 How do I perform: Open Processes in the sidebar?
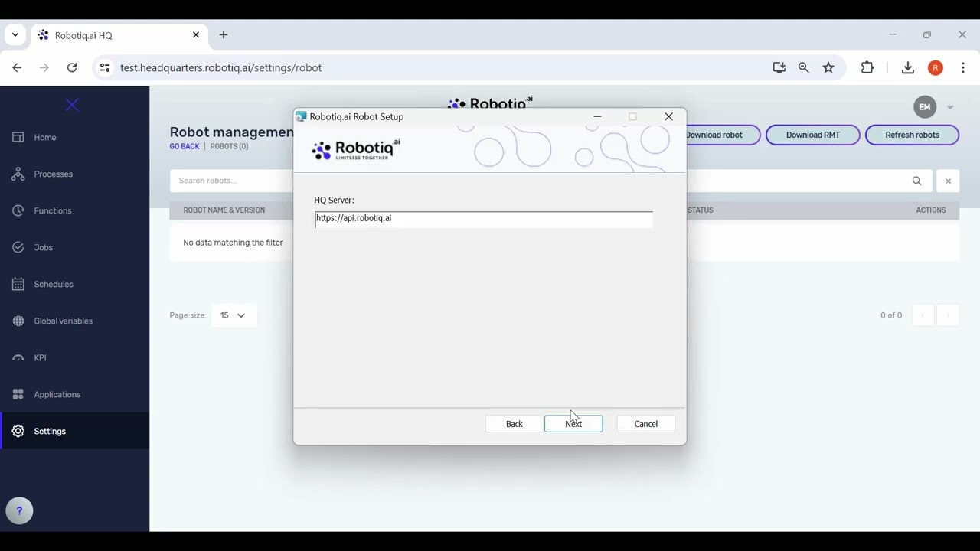coord(74,174)
